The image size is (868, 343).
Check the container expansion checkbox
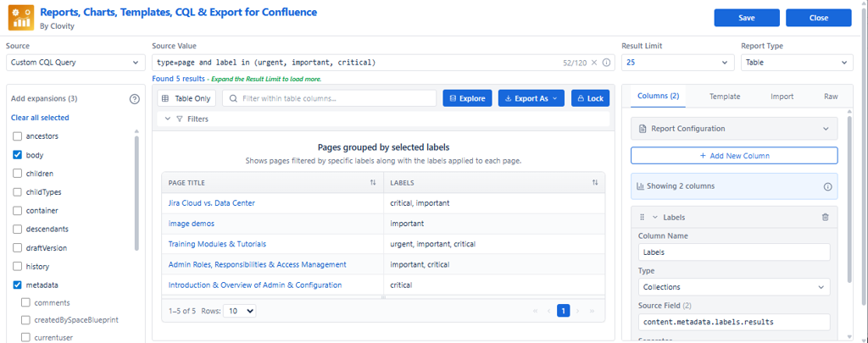(17, 211)
